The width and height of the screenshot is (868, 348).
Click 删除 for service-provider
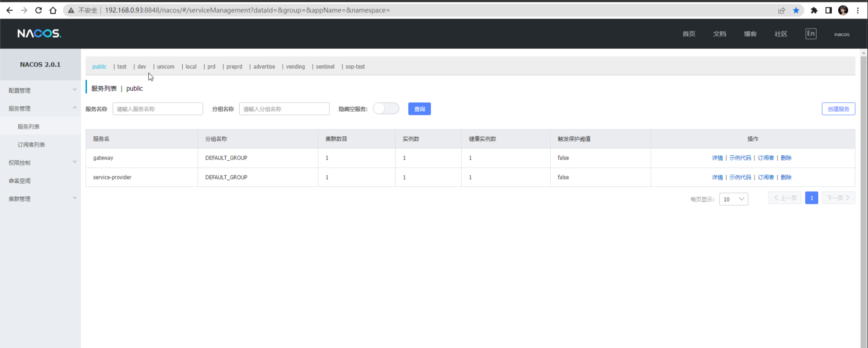pos(786,177)
